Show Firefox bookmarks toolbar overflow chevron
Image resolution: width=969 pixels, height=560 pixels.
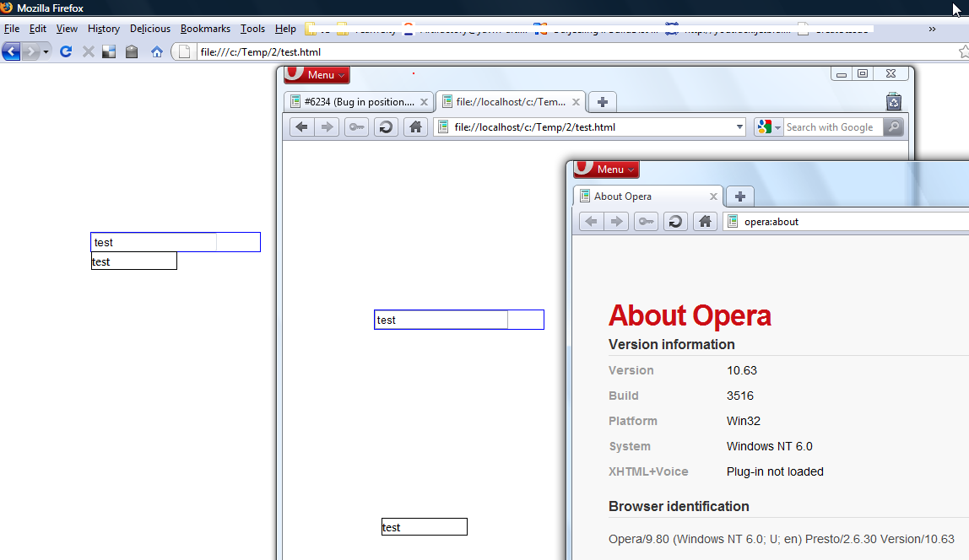tap(932, 29)
